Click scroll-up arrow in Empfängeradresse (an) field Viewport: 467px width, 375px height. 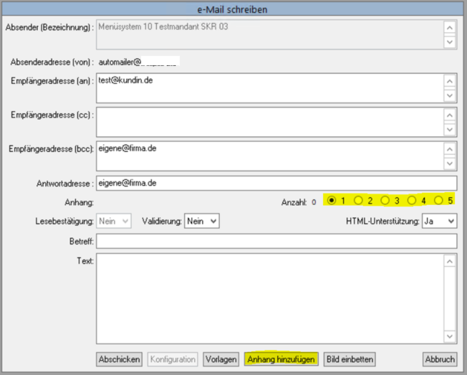click(x=450, y=81)
